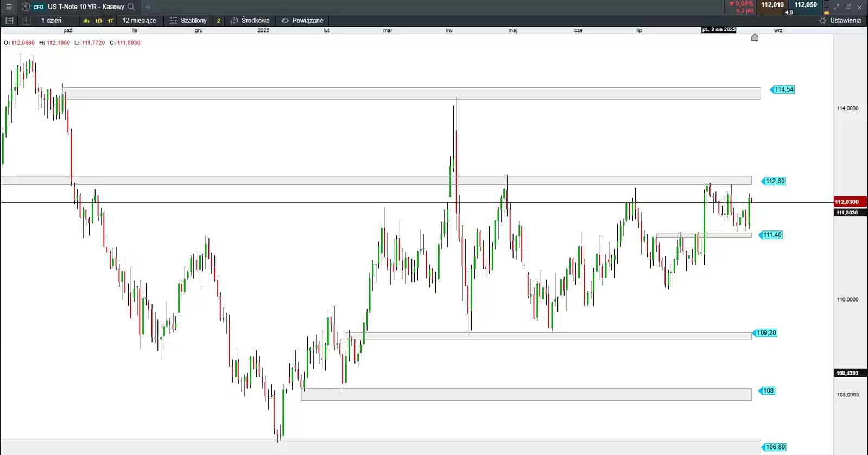
Task: Click the CFD badge next to instrument name
Action: click(x=39, y=7)
